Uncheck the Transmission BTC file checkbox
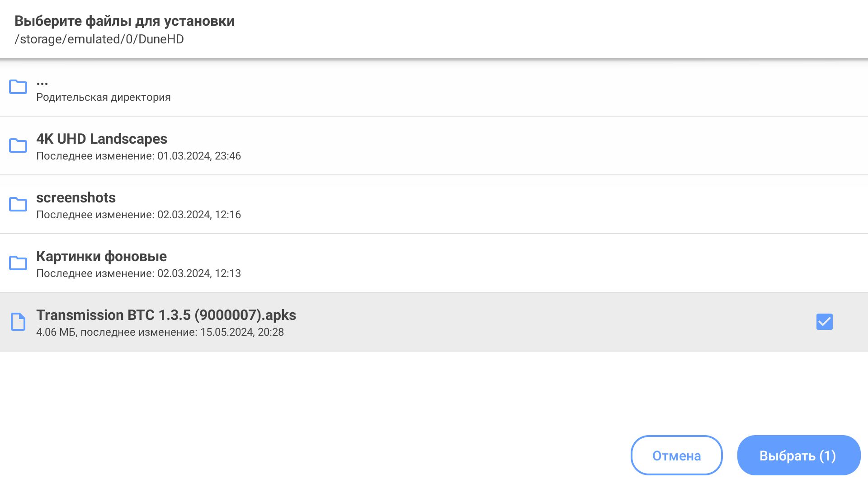This screenshot has width=868, height=488. coord(824,322)
